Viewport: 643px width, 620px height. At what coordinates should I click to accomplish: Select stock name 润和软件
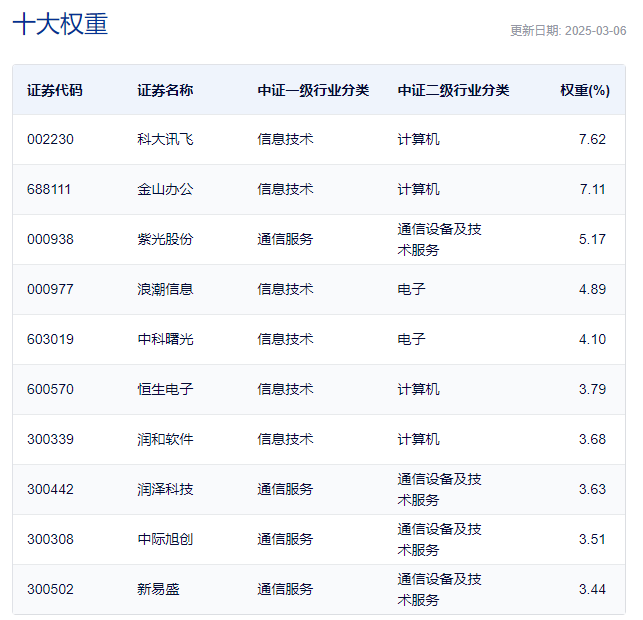165,440
